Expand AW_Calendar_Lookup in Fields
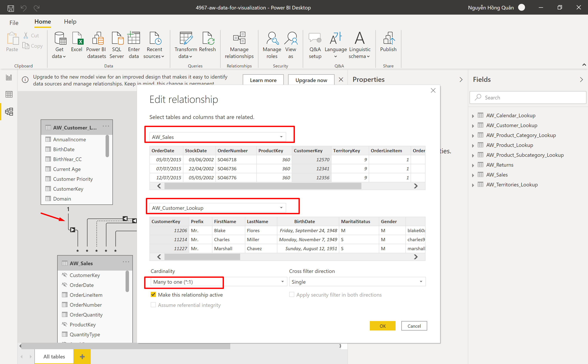This screenshot has height=364, width=588. [x=473, y=116]
